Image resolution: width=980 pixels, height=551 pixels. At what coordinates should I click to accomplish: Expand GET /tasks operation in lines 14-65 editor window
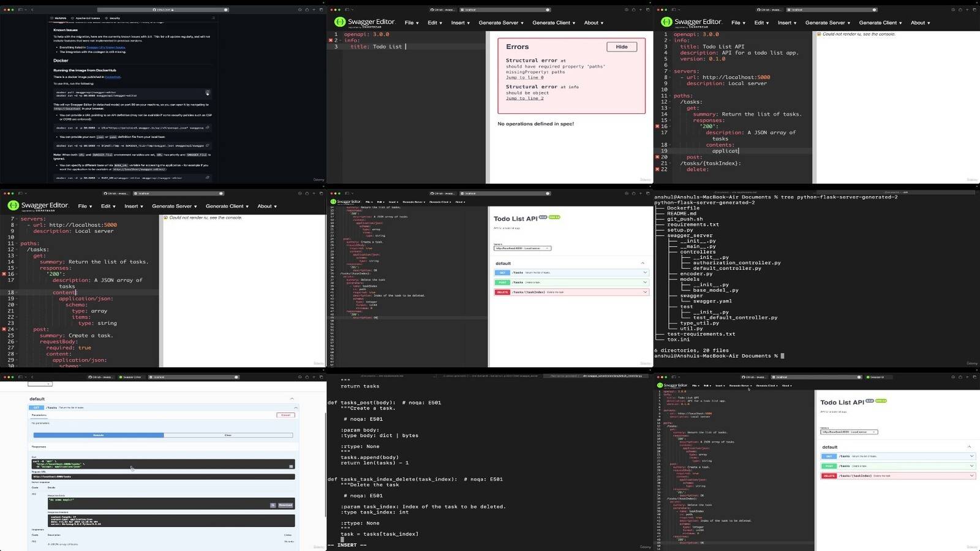571,273
